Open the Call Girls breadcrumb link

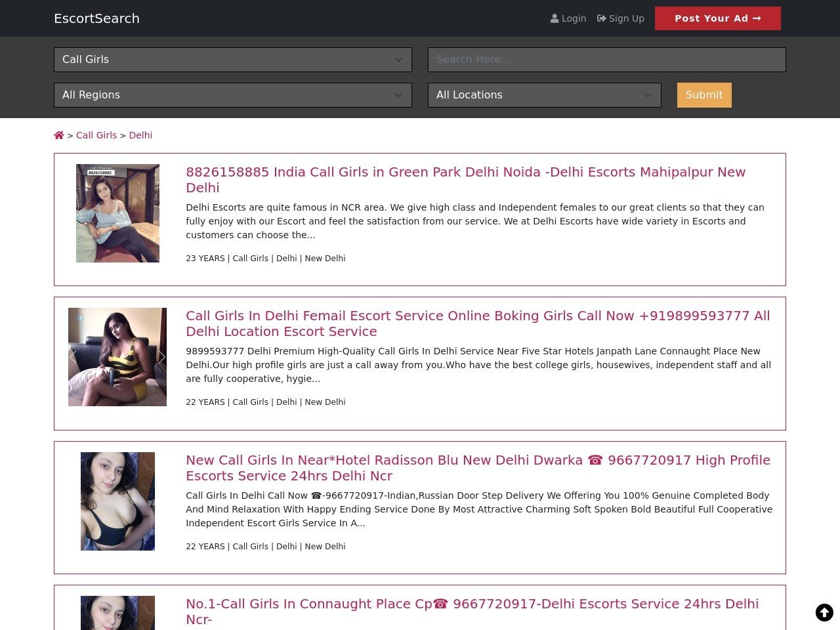(x=96, y=135)
